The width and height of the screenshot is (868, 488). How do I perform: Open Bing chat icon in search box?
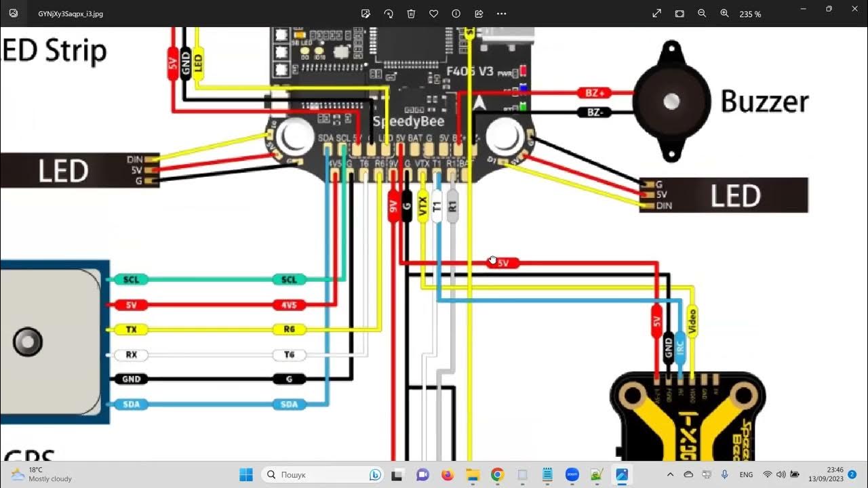375,474
